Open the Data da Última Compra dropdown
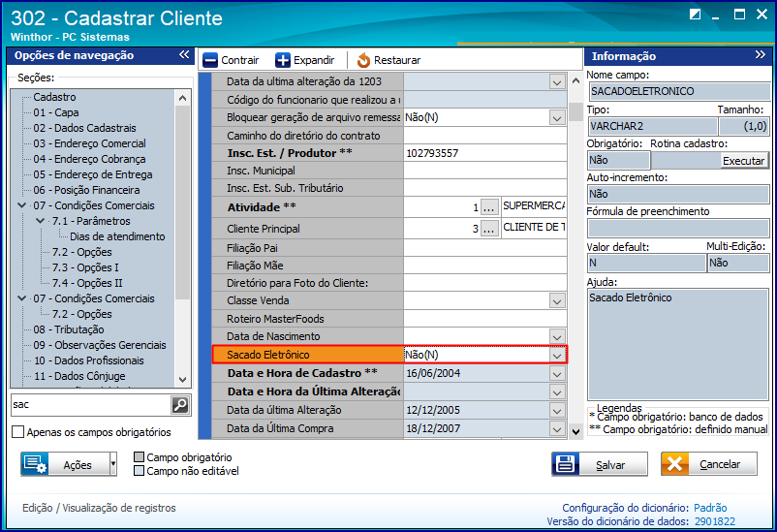 click(x=557, y=429)
